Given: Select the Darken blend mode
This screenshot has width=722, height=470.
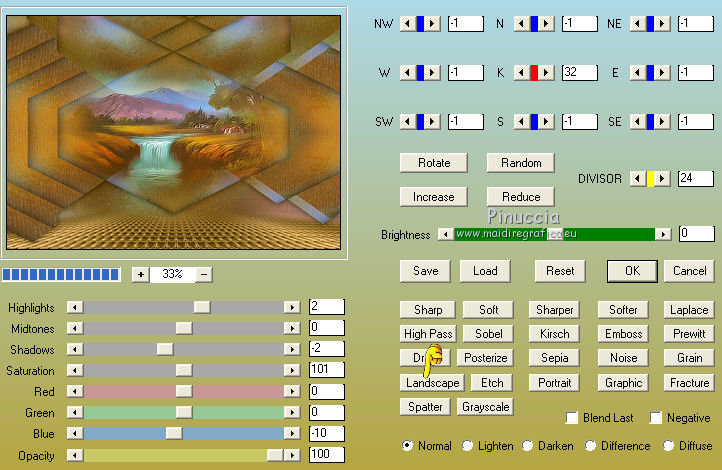Looking at the screenshot, I should click(x=528, y=446).
